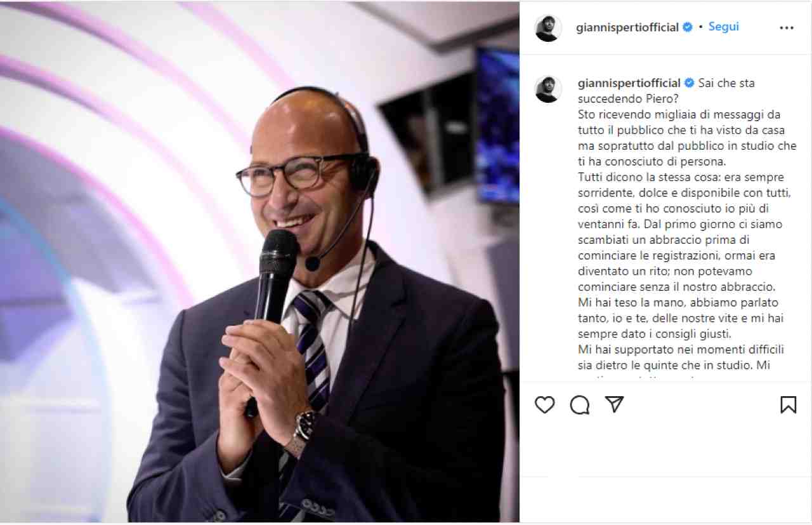Viewport: 812px width, 525px height.
Task: Like the post with heart icon
Action: (544, 404)
